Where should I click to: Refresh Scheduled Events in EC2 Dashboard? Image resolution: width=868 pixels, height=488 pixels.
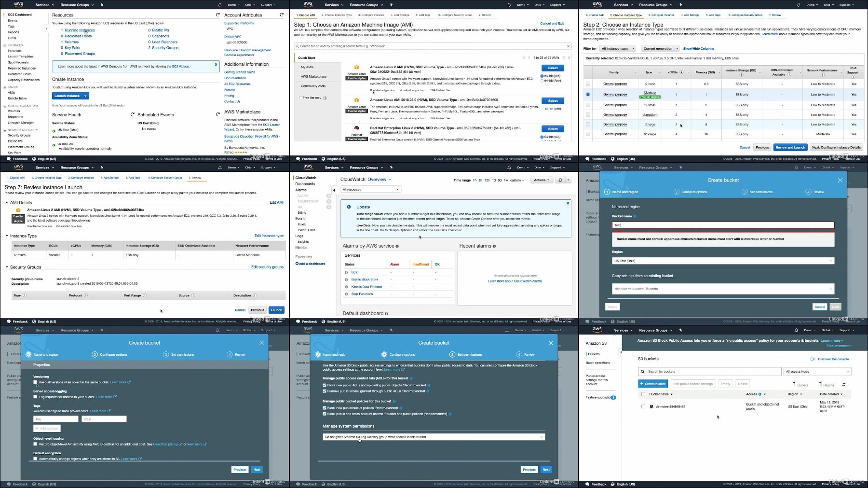[x=218, y=114]
